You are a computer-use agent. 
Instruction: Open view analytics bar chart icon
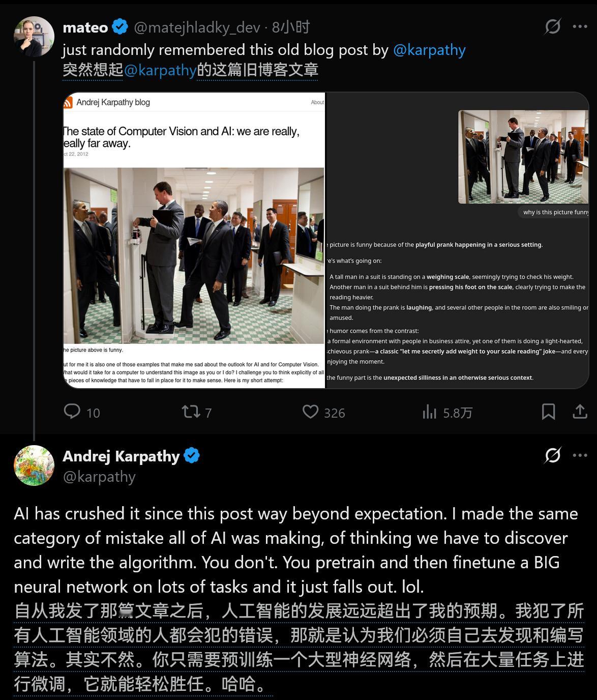pyautogui.click(x=430, y=412)
